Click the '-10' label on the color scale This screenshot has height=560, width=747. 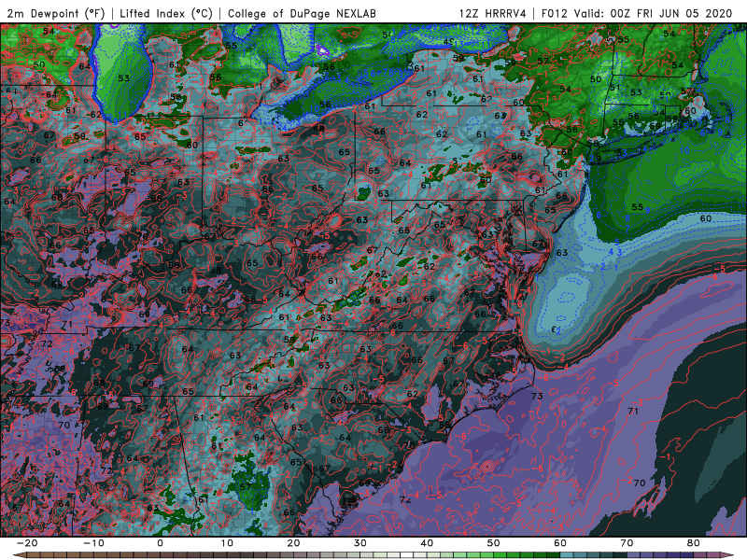(93, 543)
